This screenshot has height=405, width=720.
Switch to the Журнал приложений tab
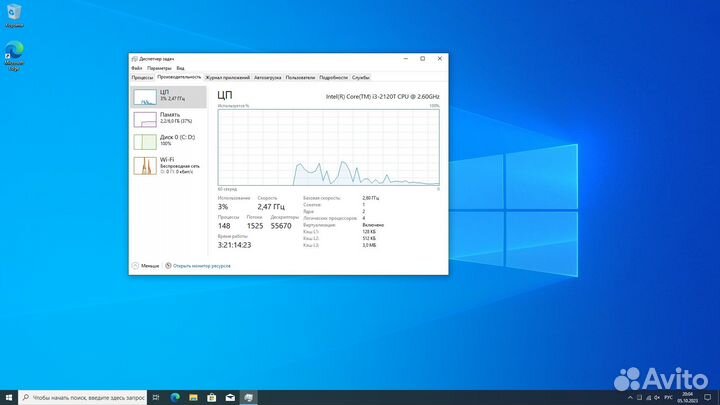pos(227,78)
